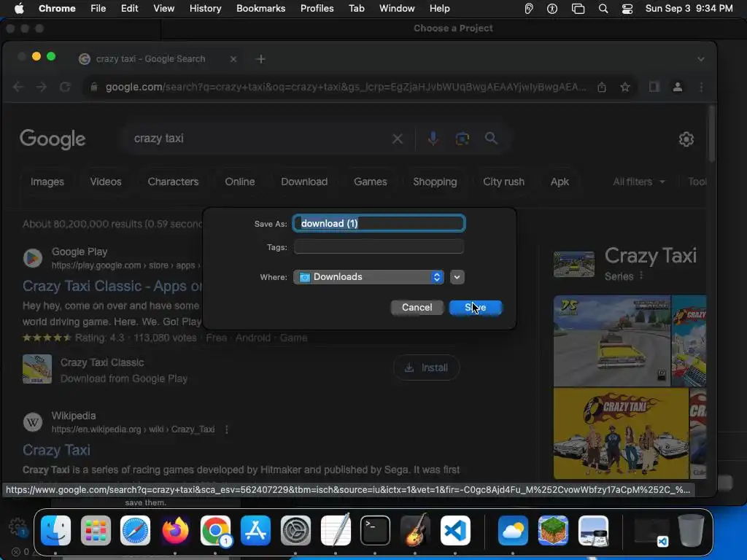Open the All filters dropdown
This screenshot has width=747, height=560.
[x=638, y=182]
